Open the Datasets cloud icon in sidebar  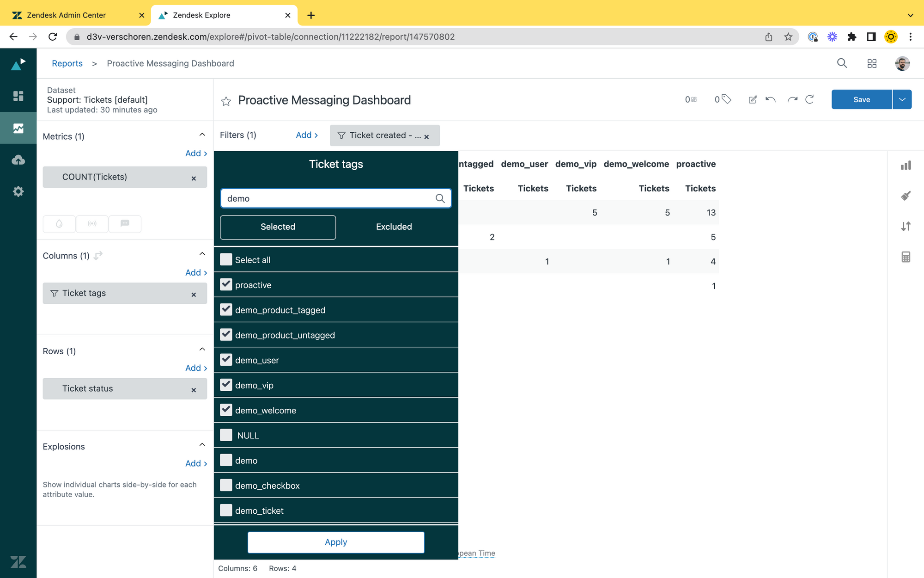pyautogui.click(x=18, y=160)
